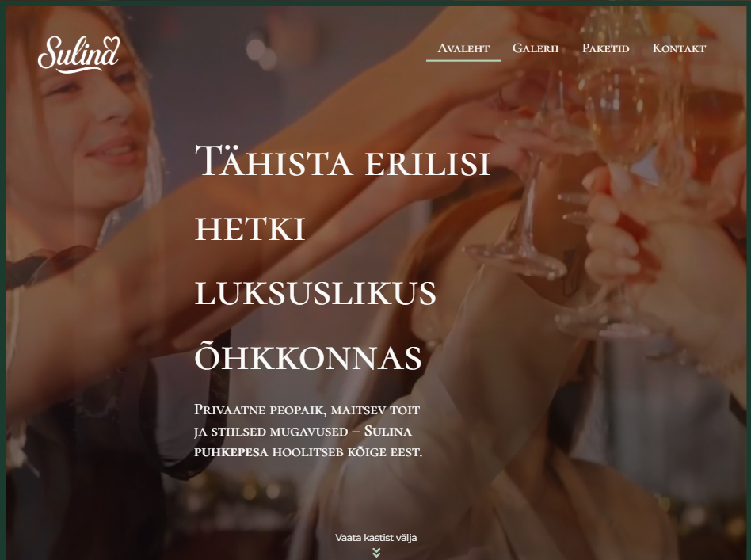This screenshot has width=751, height=560.
Task: Click the Privaatne peopaik, maitsev toit line
Action: click(307, 410)
